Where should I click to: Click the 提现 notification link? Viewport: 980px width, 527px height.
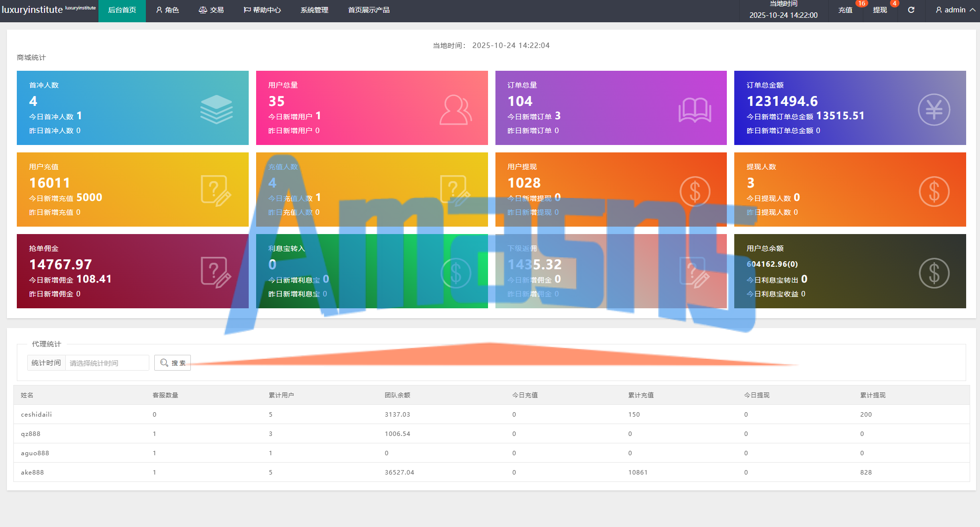880,10
